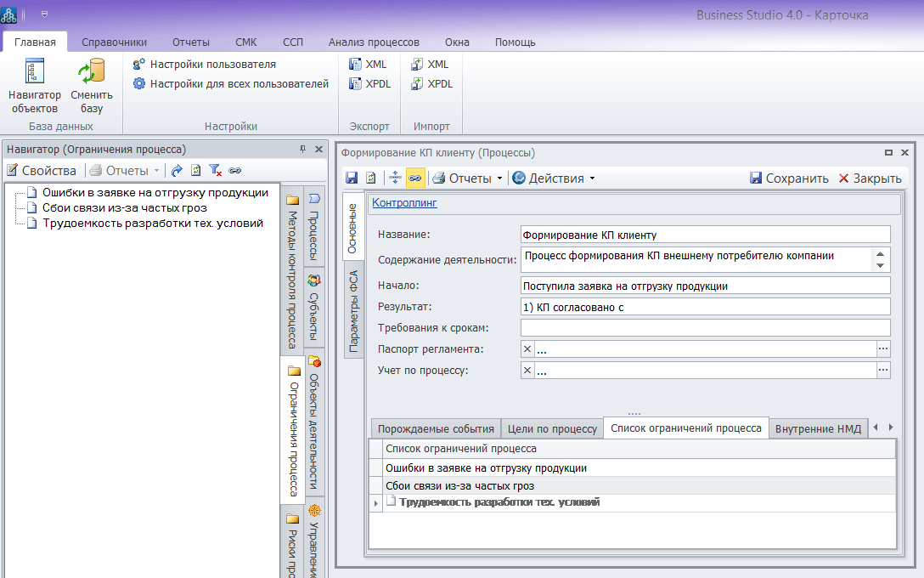
Task: Switch to the Цели по процессу tab
Action: [x=552, y=429]
